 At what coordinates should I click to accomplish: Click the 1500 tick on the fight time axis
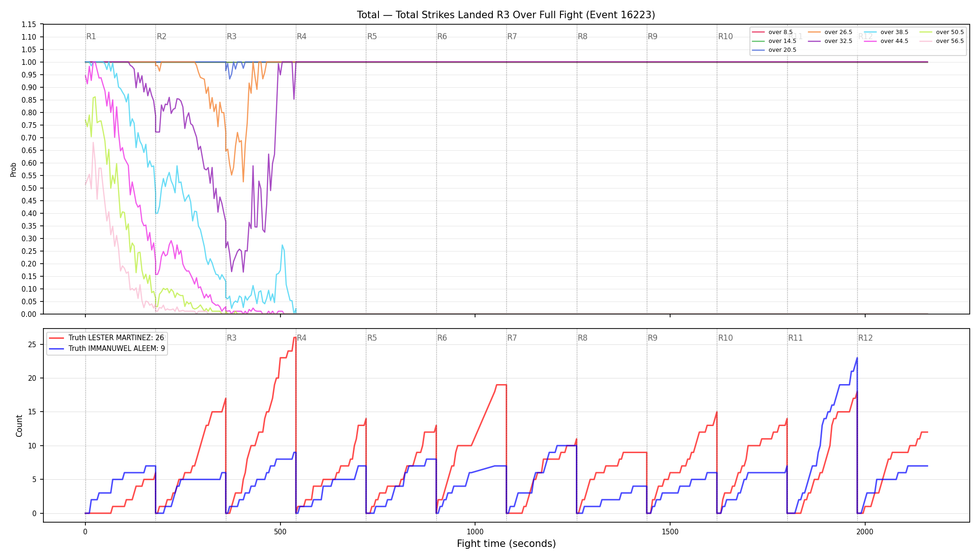pyautogui.click(x=670, y=532)
